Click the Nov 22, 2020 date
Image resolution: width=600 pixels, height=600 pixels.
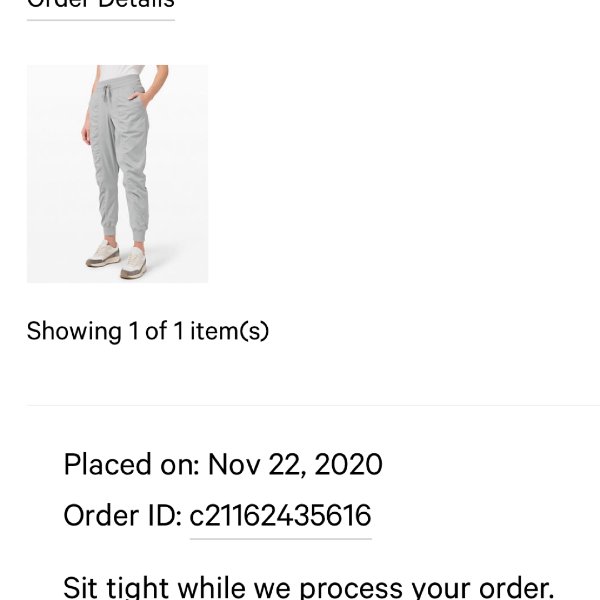pos(295,465)
